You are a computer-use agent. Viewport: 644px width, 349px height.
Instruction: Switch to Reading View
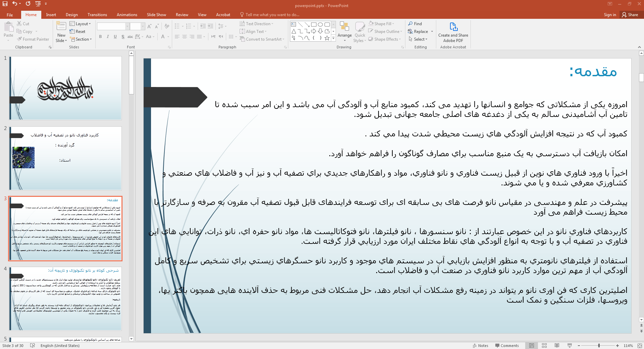tap(557, 346)
